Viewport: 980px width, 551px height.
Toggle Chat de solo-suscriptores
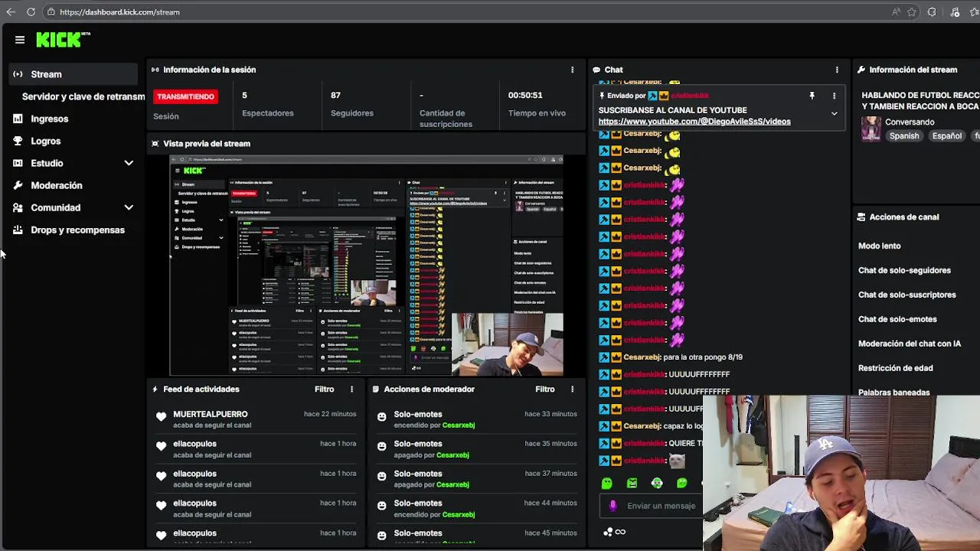coord(906,295)
